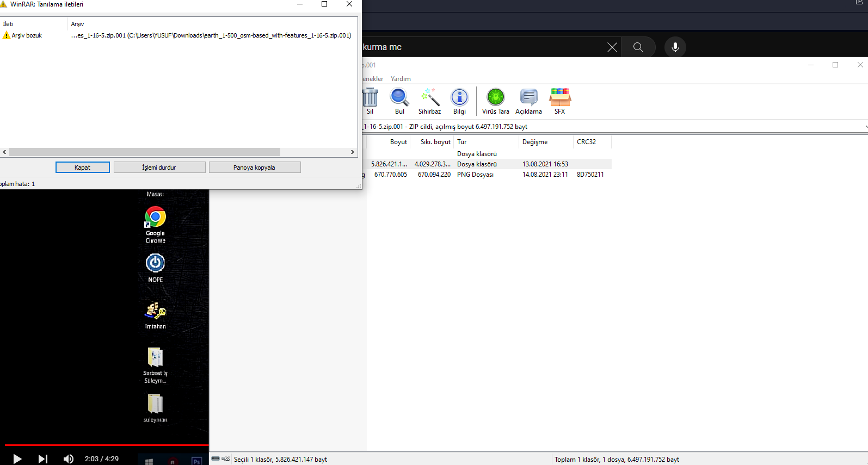Viewport: 868px width, 465px height.
Task: Click the archive path ending in '1-16-5.zip.001)' in the dialog
Action: click(211, 35)
